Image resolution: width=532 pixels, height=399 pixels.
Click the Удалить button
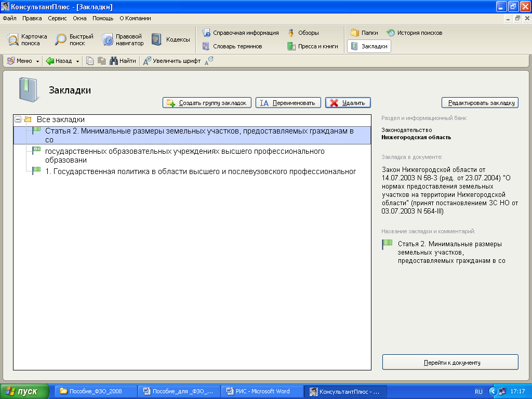pyautogui.click(x=348, y=103)
